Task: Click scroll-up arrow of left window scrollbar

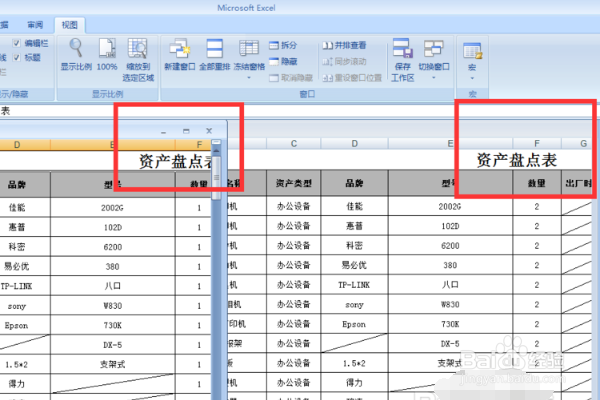Action: (216, 150)
